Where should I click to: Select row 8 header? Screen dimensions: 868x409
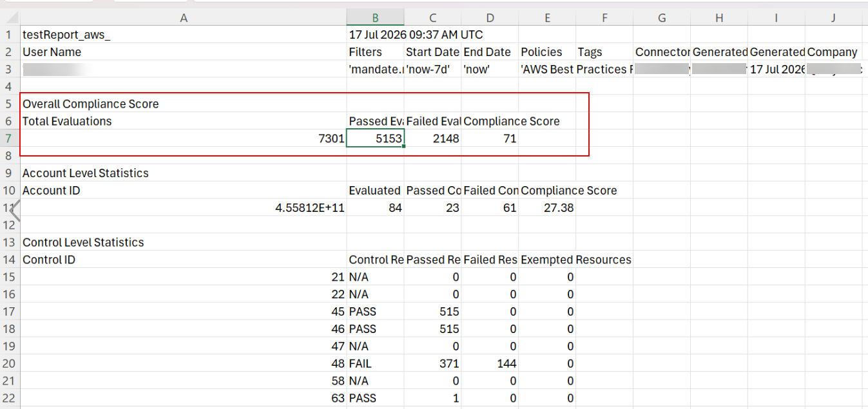(10, 156)
